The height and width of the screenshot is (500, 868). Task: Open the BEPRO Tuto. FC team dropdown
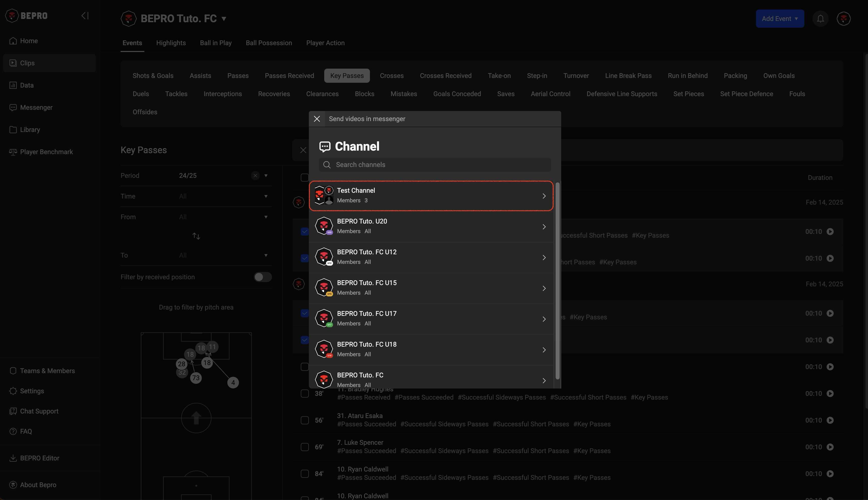click(224, 19)
